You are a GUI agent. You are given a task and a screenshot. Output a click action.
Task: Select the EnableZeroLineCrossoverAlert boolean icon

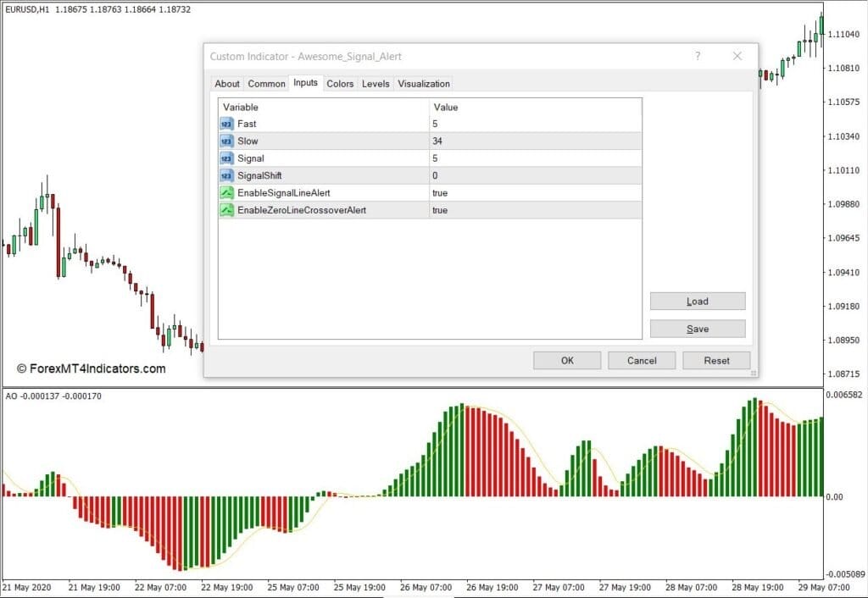point(226,210)
